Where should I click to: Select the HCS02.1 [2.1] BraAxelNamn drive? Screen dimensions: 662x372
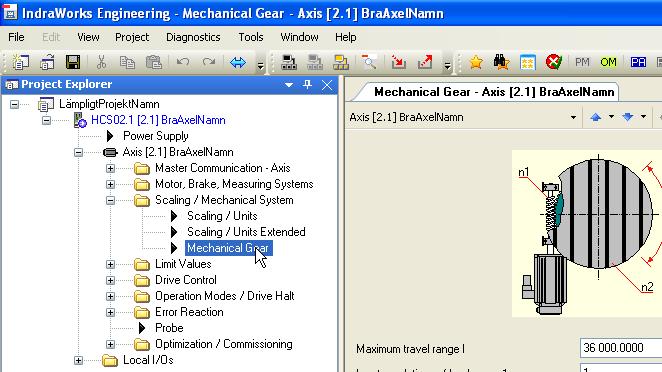tap(158, 120)
